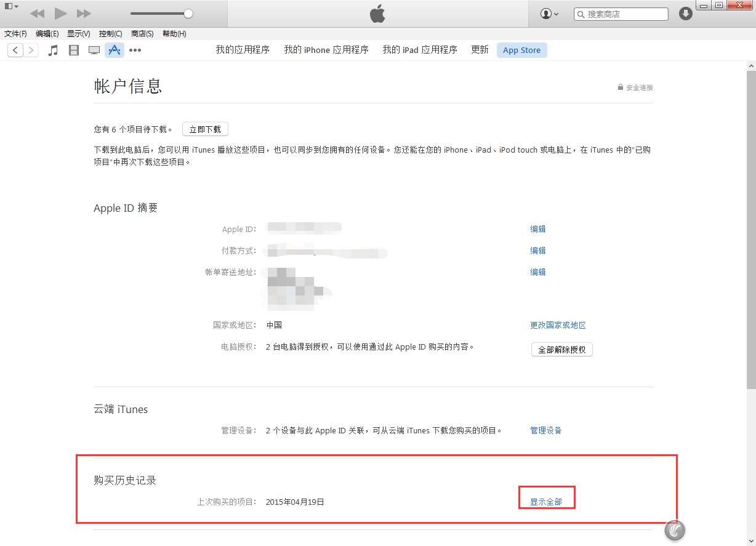Open the 商店(S) menu
The height and width of the screenshot is (546, 756).
click(x=142, y=34)
